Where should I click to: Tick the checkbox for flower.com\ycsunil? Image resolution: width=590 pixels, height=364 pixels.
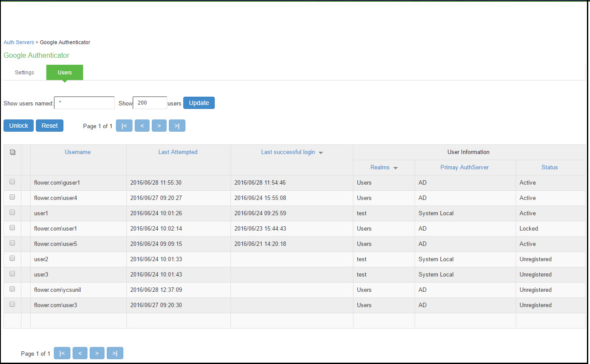point(12,289)
